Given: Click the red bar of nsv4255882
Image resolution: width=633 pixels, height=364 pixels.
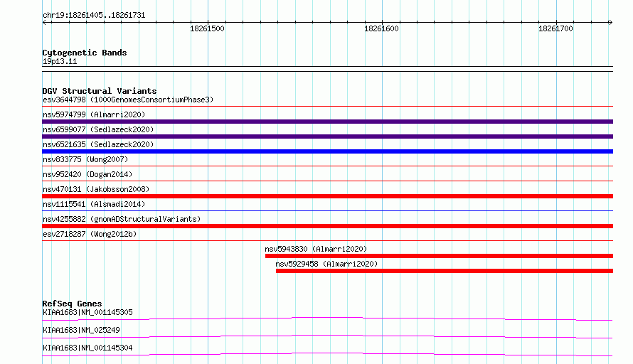Looking at the screenshot, I should [x=327, y=226].
